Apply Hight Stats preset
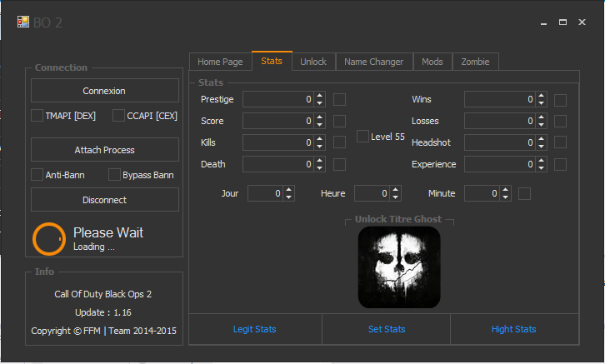This screenshot has width=605, height=364. (x=513, y=329)
